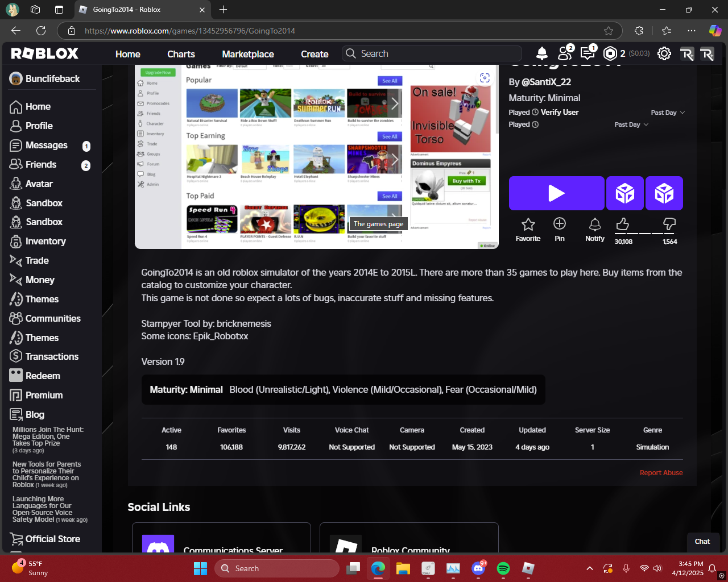Open creator link @SantiX_22

[x=547, y=82]
